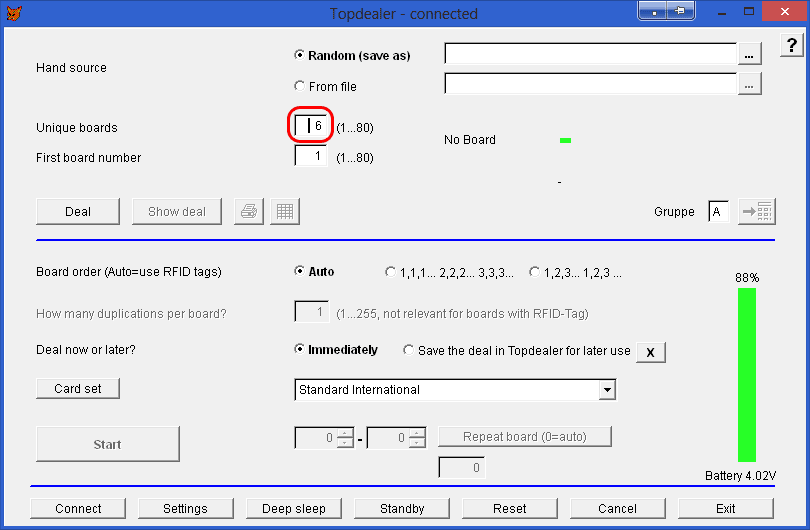
Task: Increase the first repeat board spinner
Action: 345,432
